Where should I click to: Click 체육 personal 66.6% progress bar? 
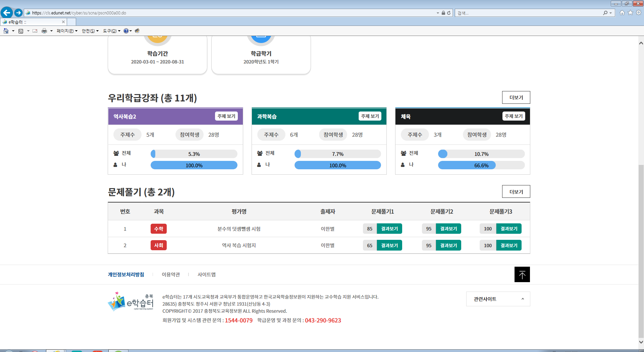click(x=481, y=165)
